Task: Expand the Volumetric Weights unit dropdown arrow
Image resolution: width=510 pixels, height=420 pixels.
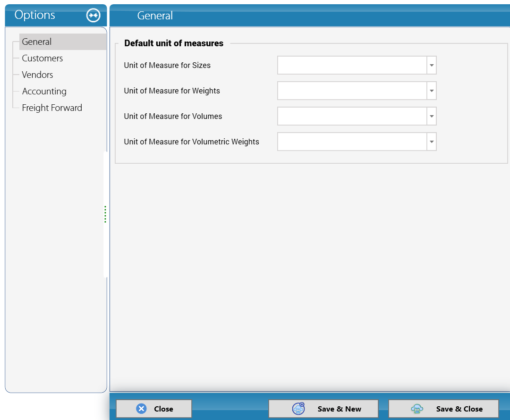Action: pyautogui.click(x=432, y=142)
